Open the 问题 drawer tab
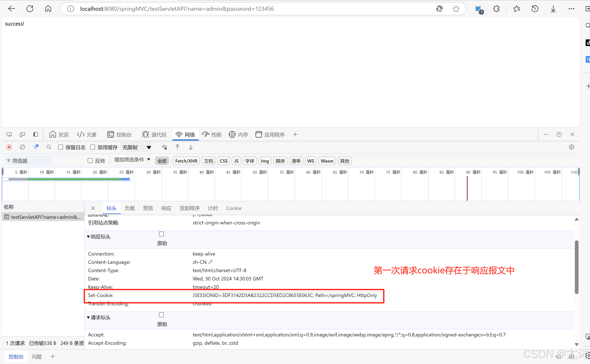 (x=37, y=357)
